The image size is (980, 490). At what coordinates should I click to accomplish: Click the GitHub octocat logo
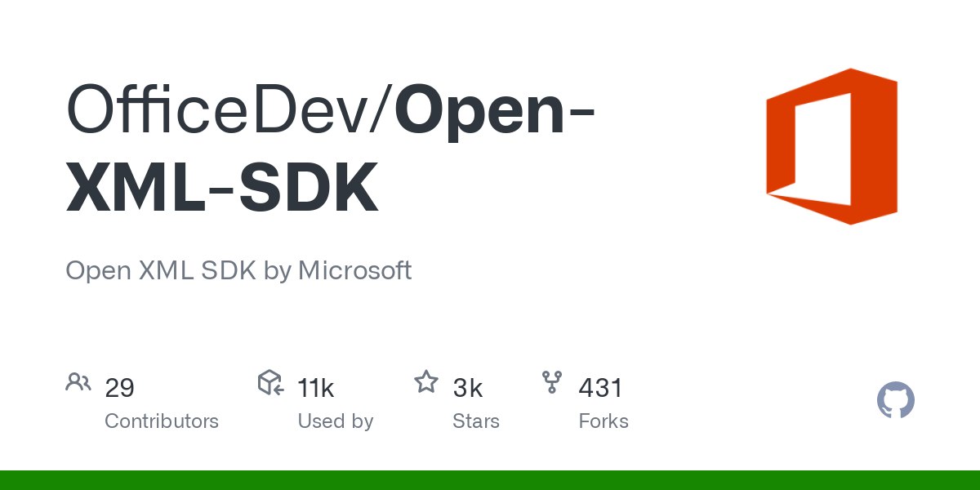pos(895,401)
